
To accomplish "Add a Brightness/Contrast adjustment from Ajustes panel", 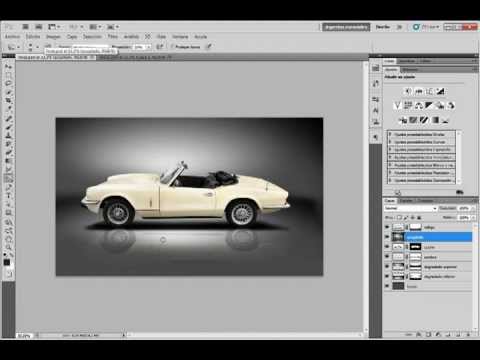I will (408, 91).
